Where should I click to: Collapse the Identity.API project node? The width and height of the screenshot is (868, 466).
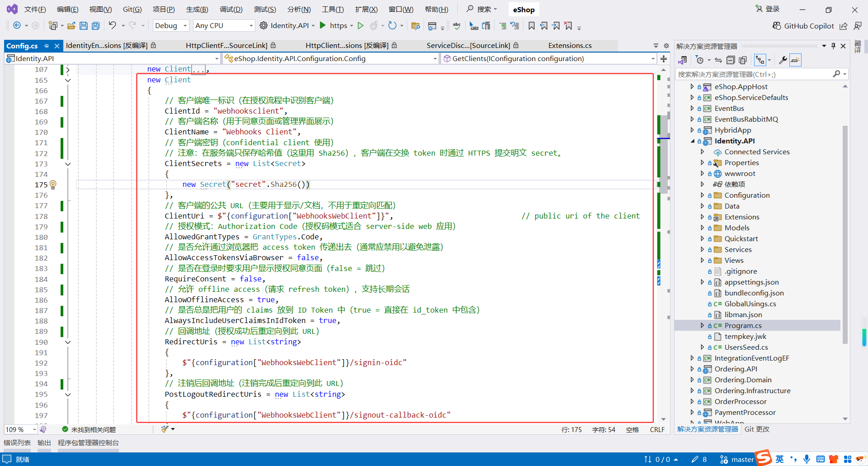point(693,141)
